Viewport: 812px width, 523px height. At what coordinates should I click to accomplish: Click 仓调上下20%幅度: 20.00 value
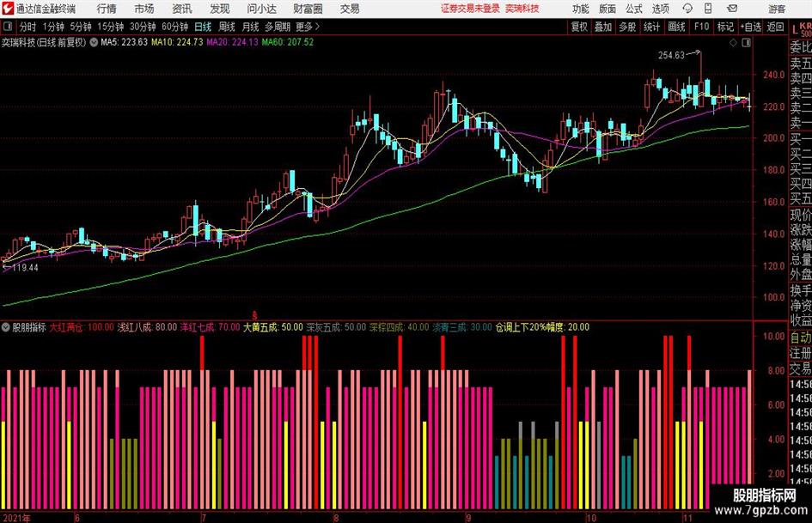tap(542, 327)
